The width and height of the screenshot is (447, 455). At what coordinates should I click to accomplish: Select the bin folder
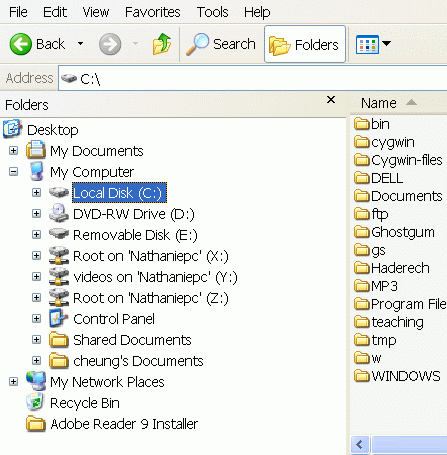pyautogui.click(x=372, y=124)
